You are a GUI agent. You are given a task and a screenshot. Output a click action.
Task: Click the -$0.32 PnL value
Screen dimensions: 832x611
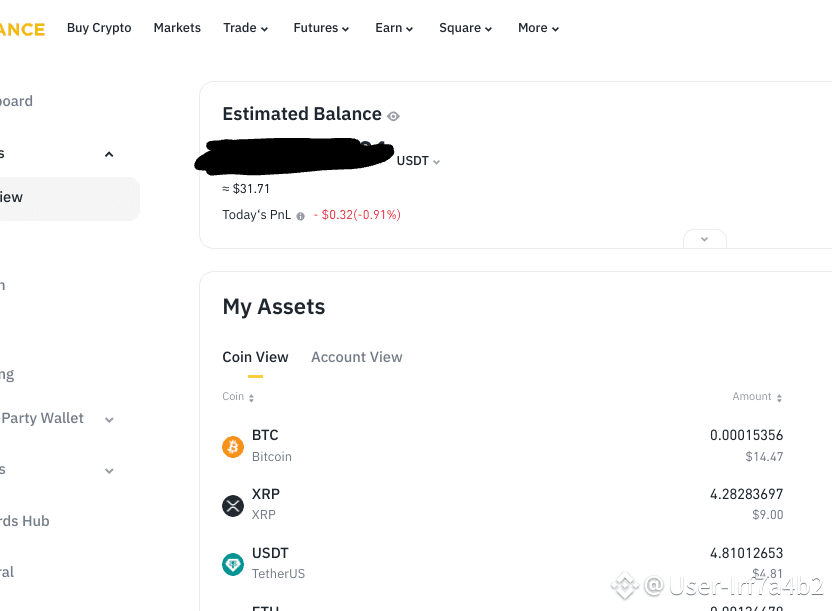pos(357,215)
